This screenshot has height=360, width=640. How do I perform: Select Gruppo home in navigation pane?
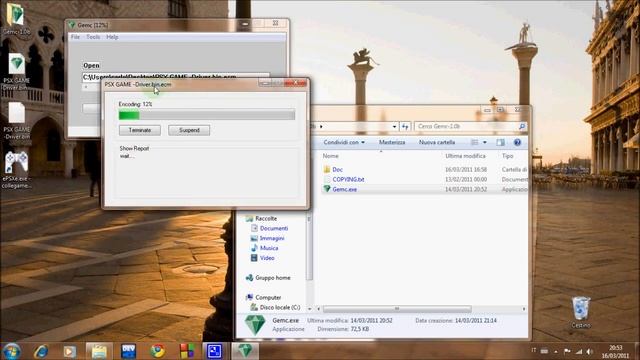point(273,278)
